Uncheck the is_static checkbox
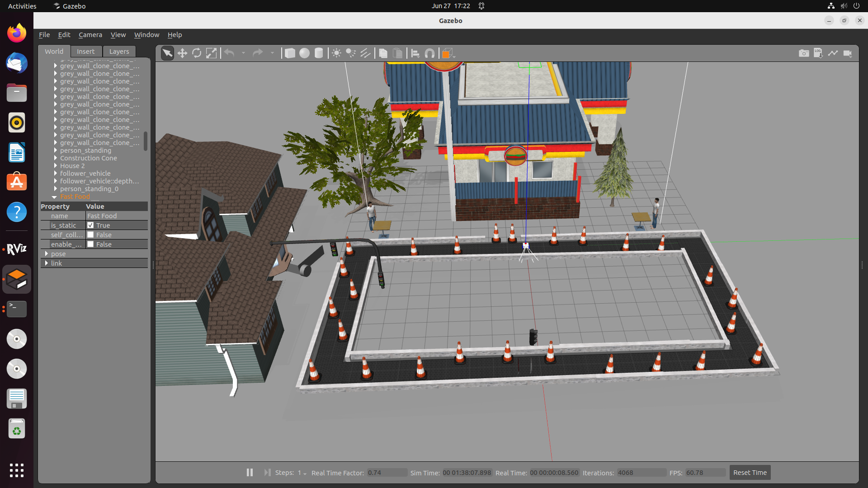Screen dimensions: 868x488 91,225
